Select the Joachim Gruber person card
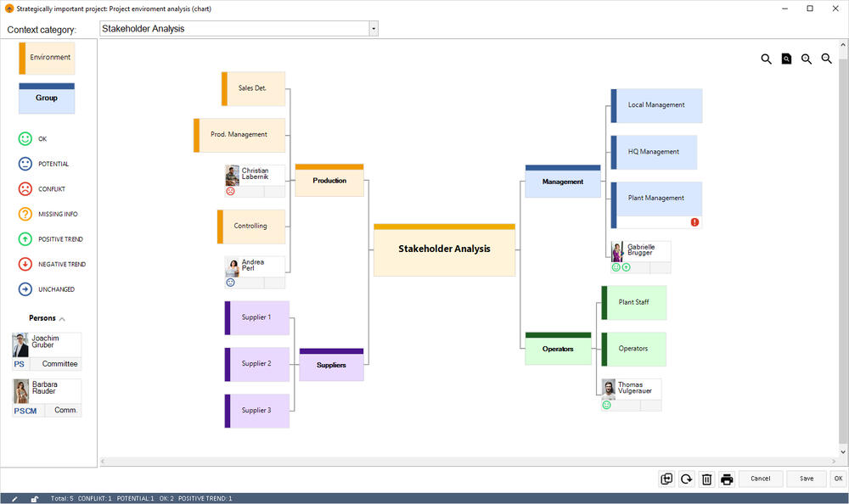Screen dimensions: 849x504 pos(47,350)
